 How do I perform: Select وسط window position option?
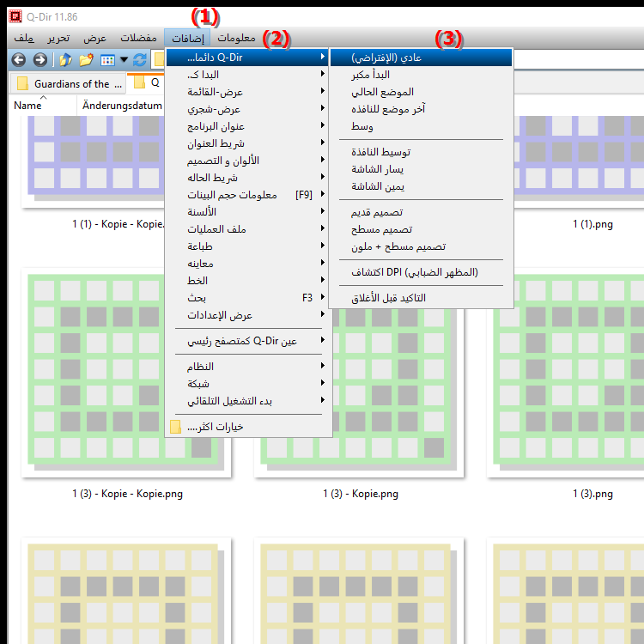421,126
